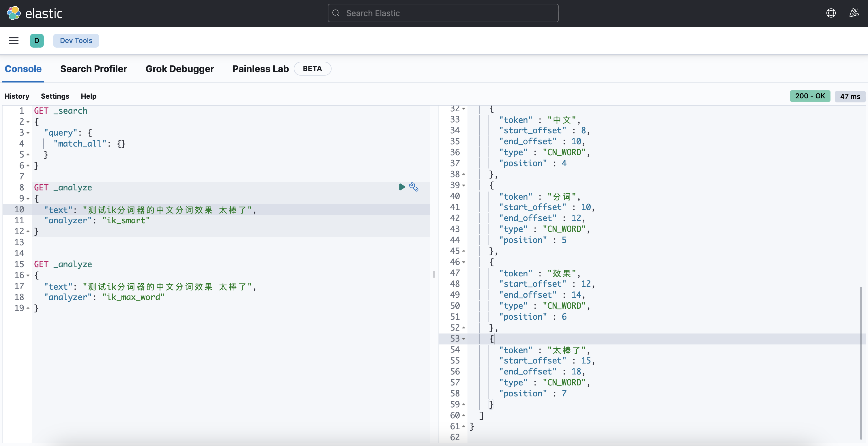
Task: Collapse output object at line 39
Action: (464, 185)
